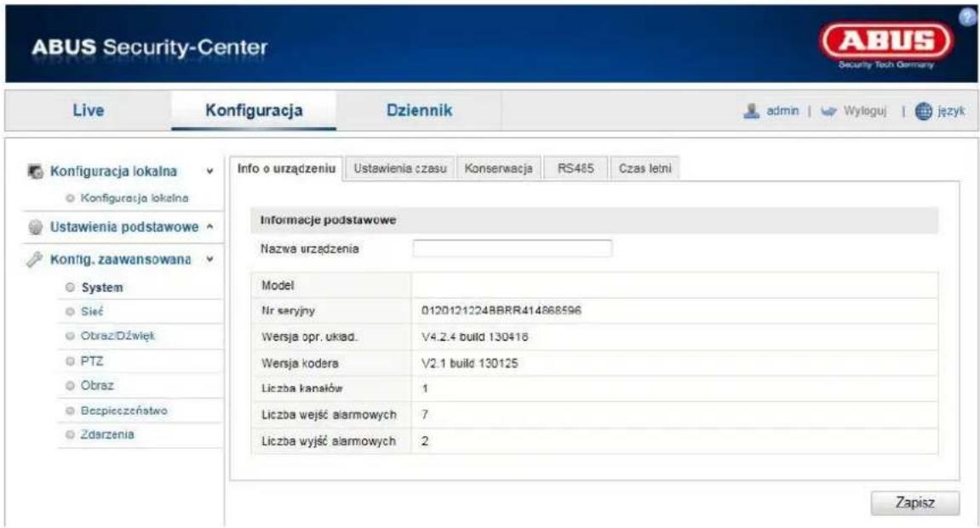
Task: Expand the Ustawienia podstawowe section arrow
Action: click(210, 227)
